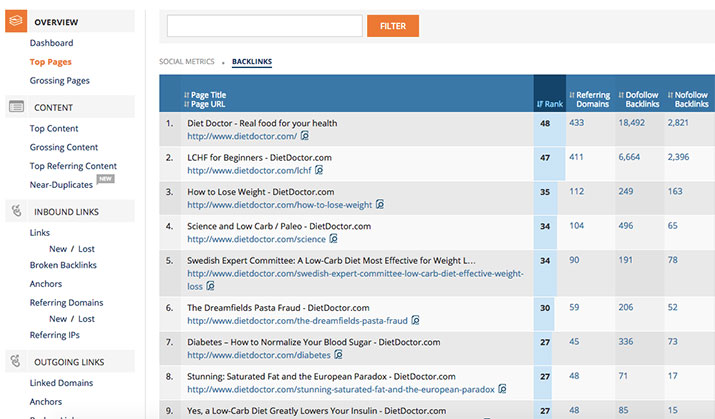Open Referring IPs page
Image resolution: width=715 pixels, height=419 pixels.
pos(55,335)
